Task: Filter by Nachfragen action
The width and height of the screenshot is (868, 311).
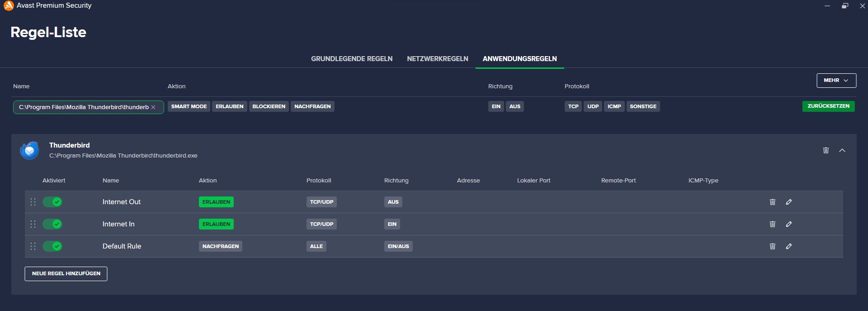Action: coord(312,106)
